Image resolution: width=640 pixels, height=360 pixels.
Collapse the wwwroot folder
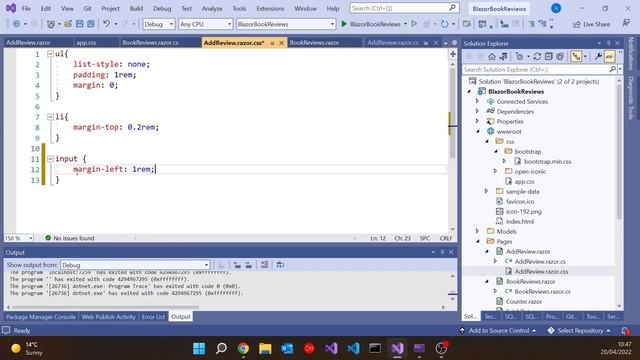click(x=478, y=131)
